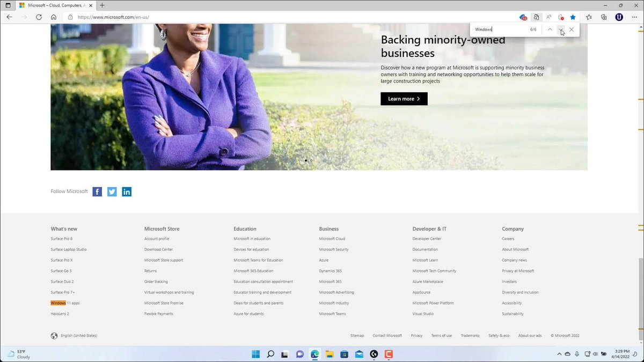The height and width of the screenshot is (362, 644).
Task: Open Collections panel
Action: point(604,17)
